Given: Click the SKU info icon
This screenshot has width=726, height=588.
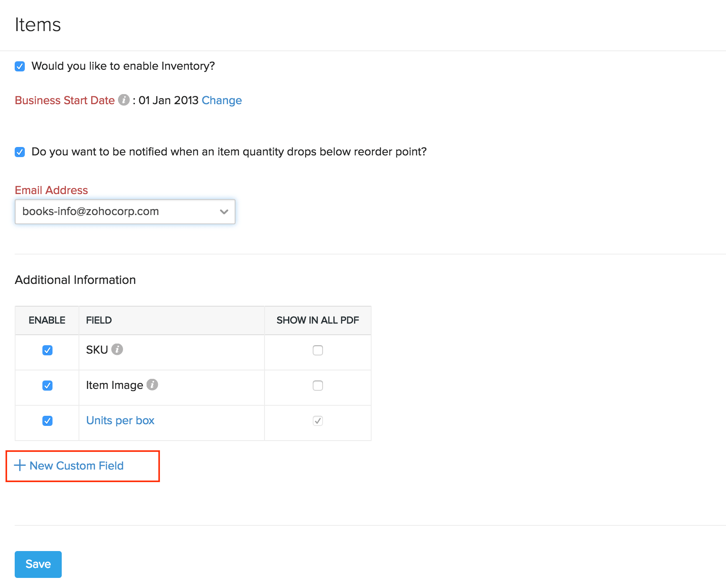Looking at the screenshot, I should (x=117, y=349).
